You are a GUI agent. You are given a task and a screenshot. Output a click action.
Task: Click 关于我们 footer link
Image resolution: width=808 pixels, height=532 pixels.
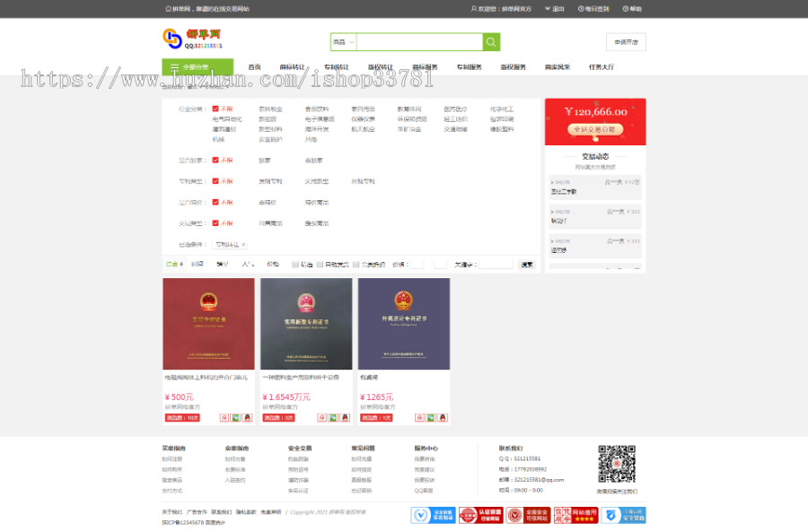click(x=172, y=512)
